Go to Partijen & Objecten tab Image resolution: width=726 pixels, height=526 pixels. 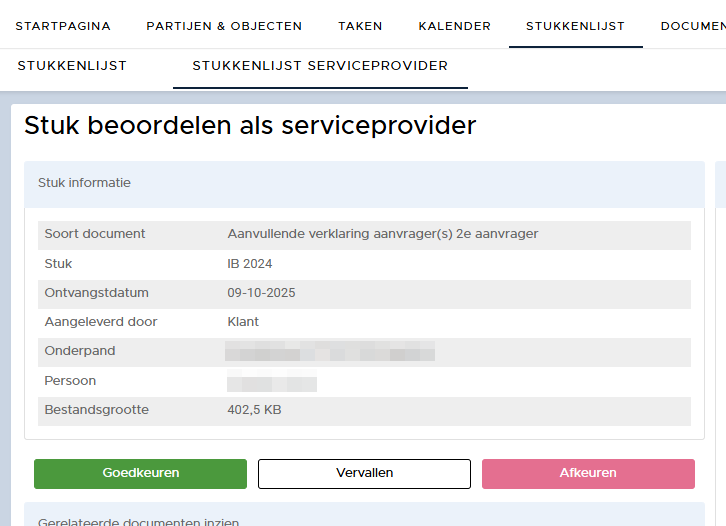tap(224, 26)
